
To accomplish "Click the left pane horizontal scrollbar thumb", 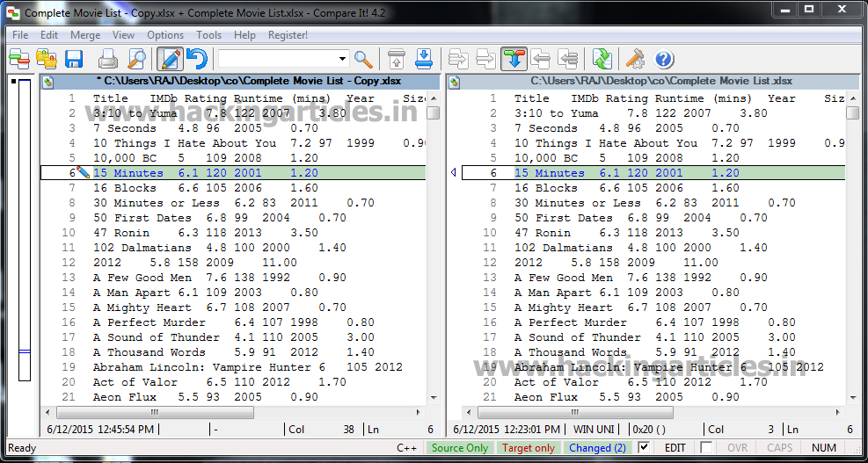I will click(155, 413).
